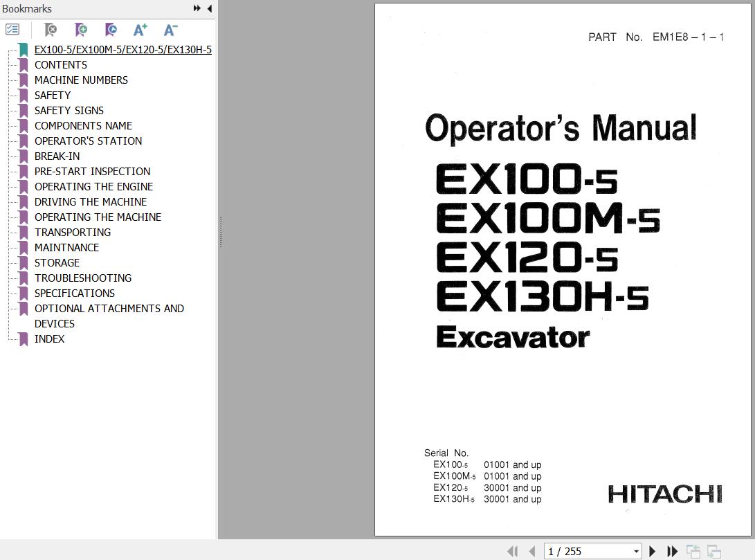This screenshot has width=755, height=560.
Task: Click the Bookmarks panel title
Action: 27,9
